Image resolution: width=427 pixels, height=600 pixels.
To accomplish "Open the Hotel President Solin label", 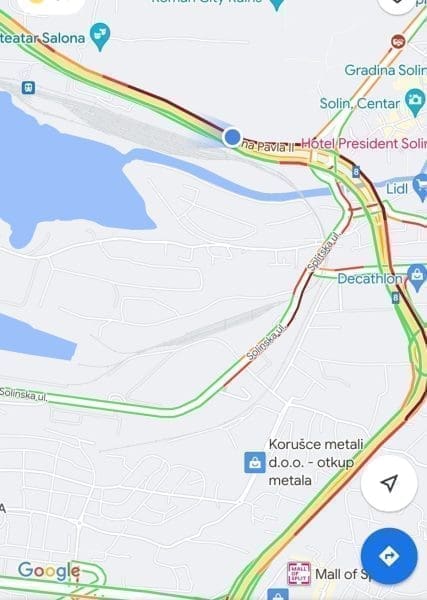I will 364,143.
